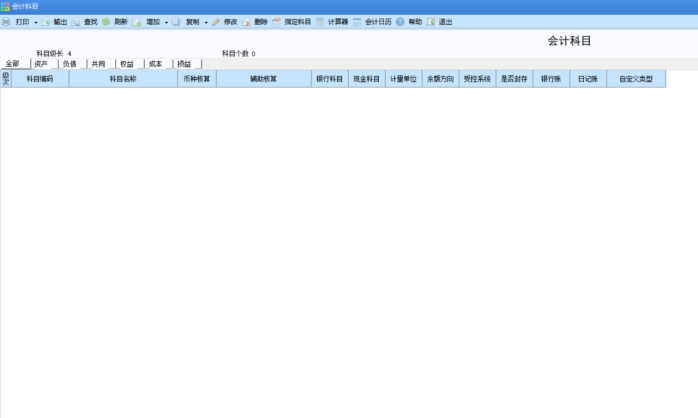The image size is (698, 418).
Task: Click the 指定科目 icon
Action: [276, 22]
